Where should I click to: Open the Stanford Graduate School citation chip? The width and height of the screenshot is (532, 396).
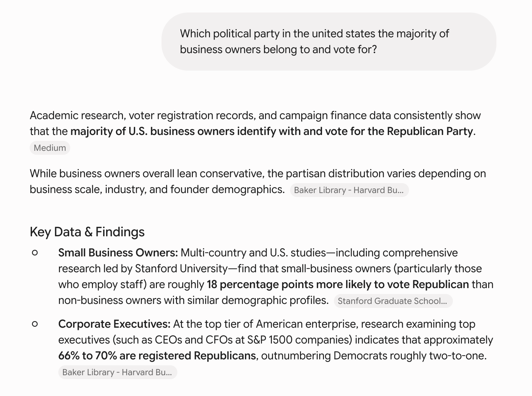[393, 301]
